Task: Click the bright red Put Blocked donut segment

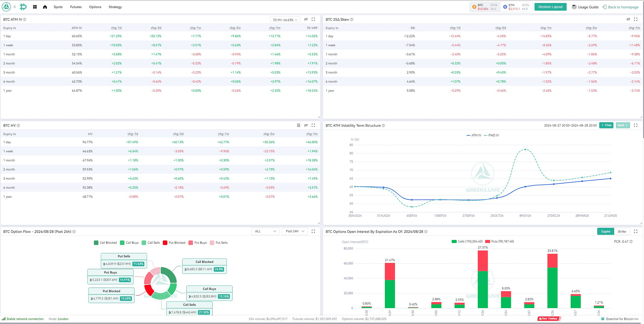Action: click(149, 291)
